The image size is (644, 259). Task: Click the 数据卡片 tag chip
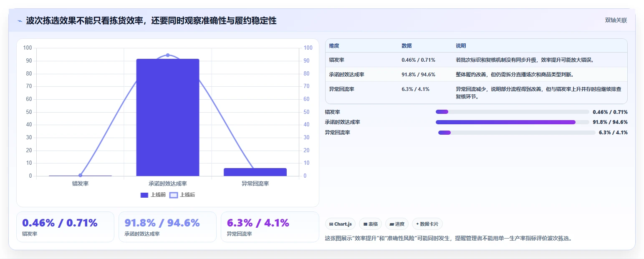[427, 224]
